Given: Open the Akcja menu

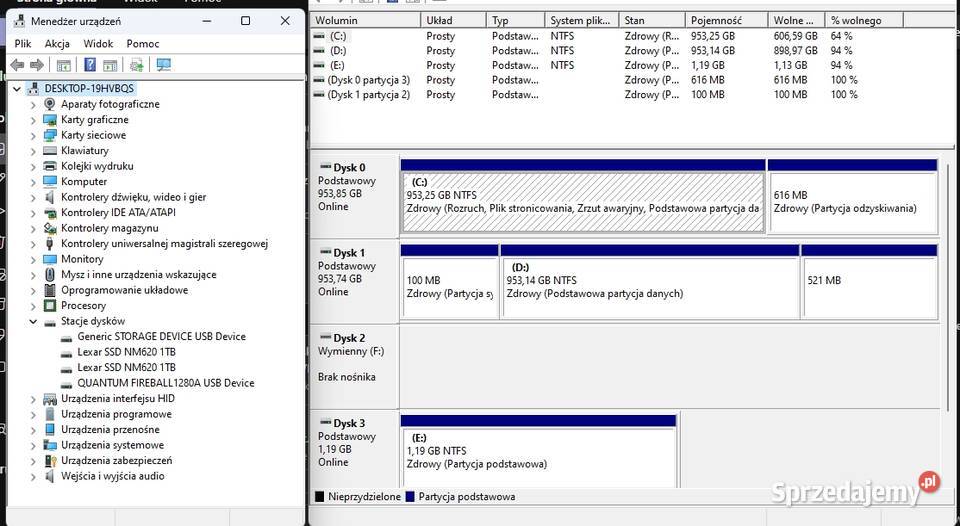Looking at the screenshot, I should coord(57,44).
